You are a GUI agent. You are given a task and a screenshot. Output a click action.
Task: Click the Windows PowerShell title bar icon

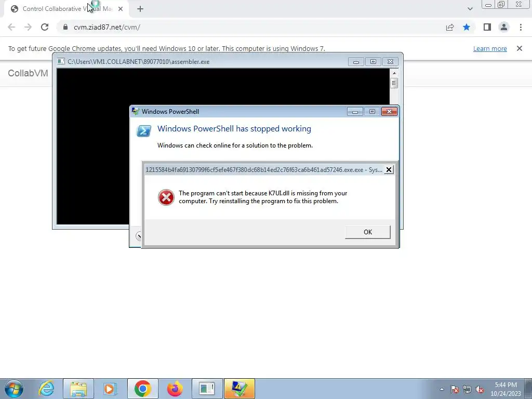click(x=136, y=111)
